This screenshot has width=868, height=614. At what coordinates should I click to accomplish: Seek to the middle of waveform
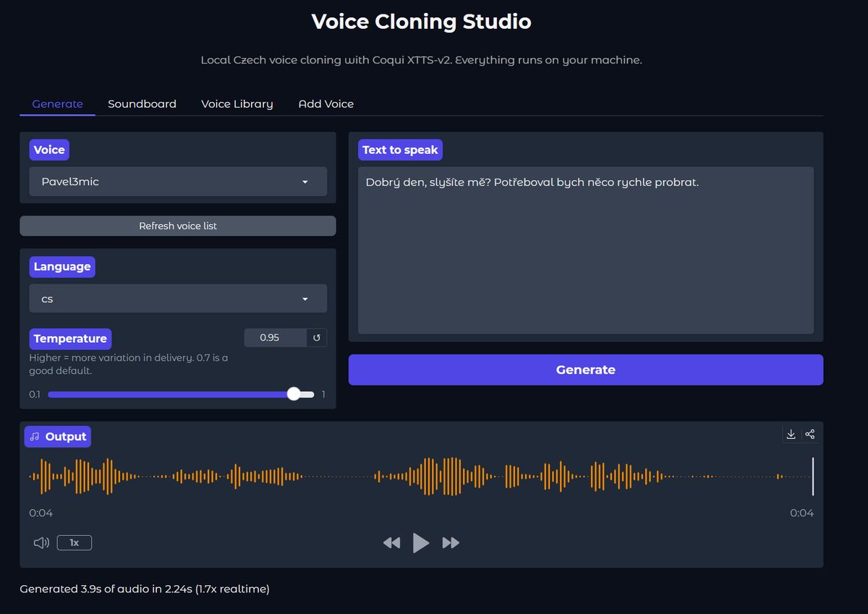tap(421, 477)
